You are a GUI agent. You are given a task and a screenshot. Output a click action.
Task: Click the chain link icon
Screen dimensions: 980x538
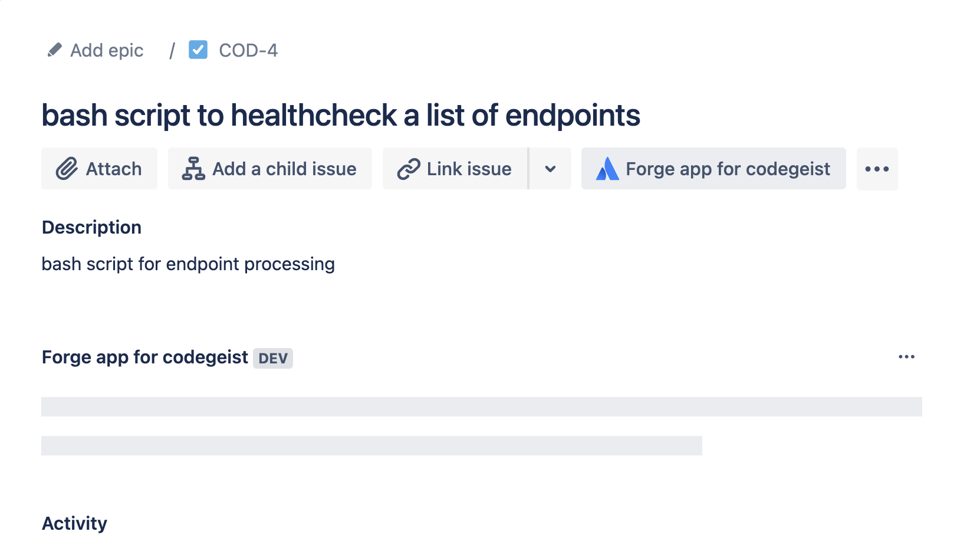point(408,169)
